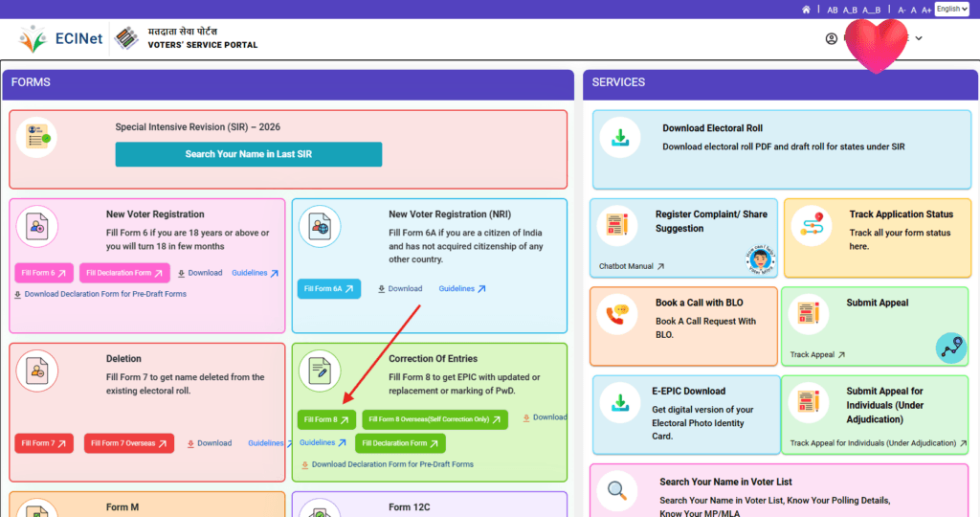The height and width of the screenshot is (517, 980).
Task: Open Fill Form 6A
Action: (329, 289)
